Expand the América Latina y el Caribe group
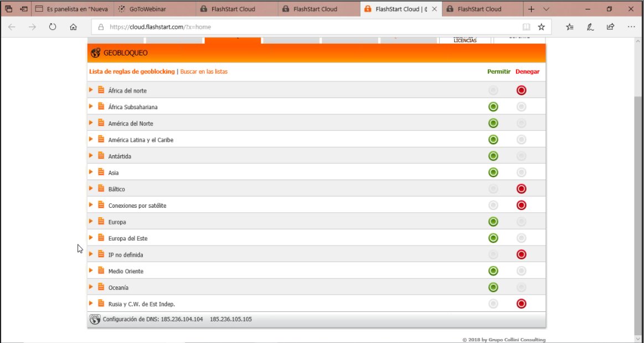Image resolution: width=644 pixels, height=343 pixels. (91, 139)
